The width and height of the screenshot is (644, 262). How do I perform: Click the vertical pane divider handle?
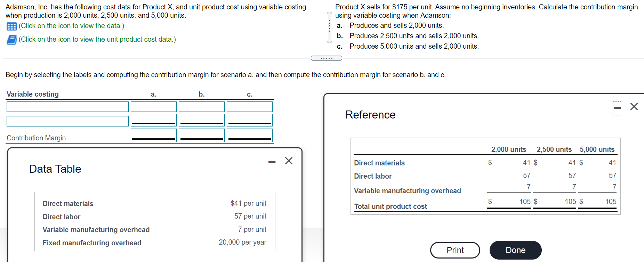click(x=329, y=27)
